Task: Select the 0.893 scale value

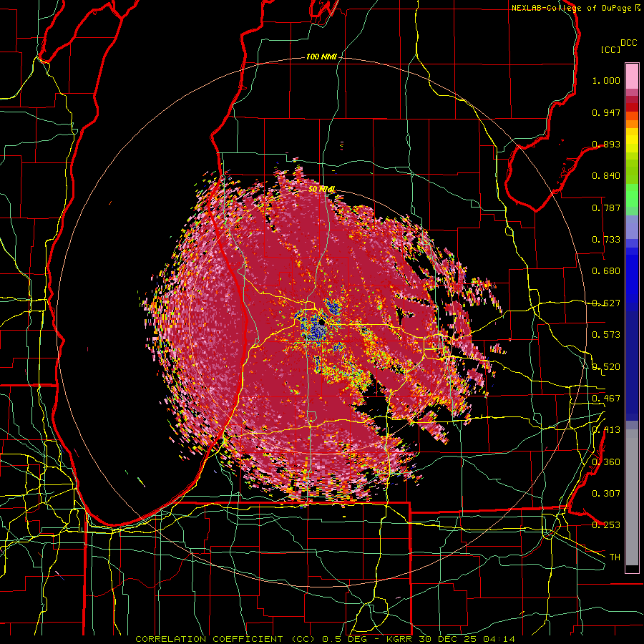Action: [606, 144]
